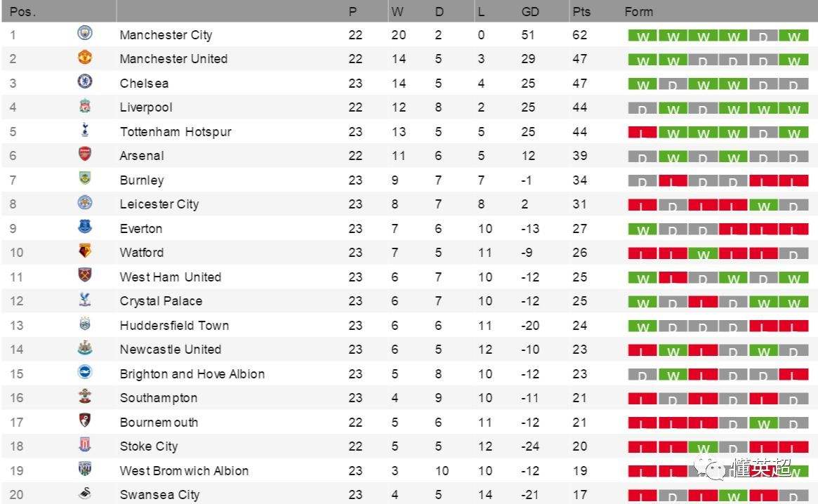Click the Manchester United club crest
This screenshot has width=818, height=504.
[x=84, y=57]
